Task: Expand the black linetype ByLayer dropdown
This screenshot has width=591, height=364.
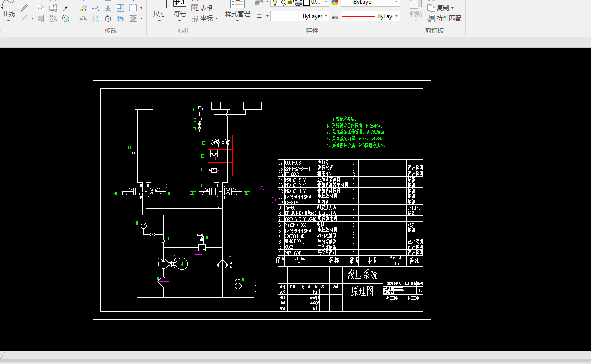Action: coord(326,16)
